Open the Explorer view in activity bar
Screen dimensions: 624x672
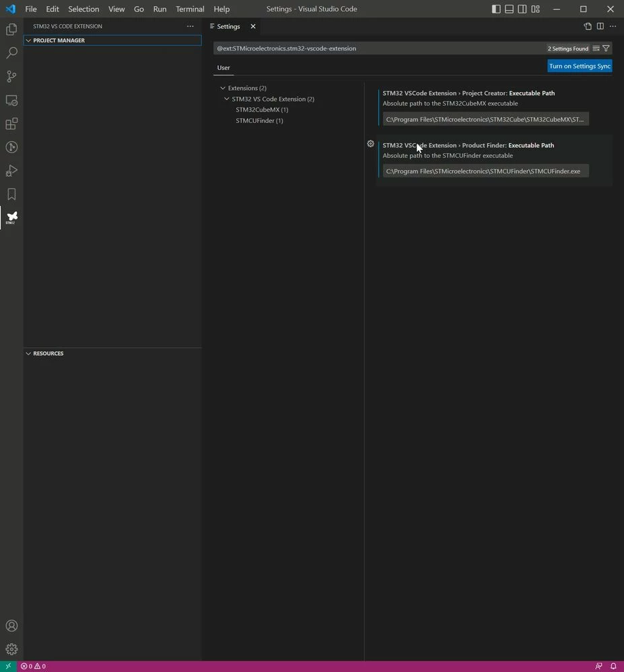click(x=11, y=29)
